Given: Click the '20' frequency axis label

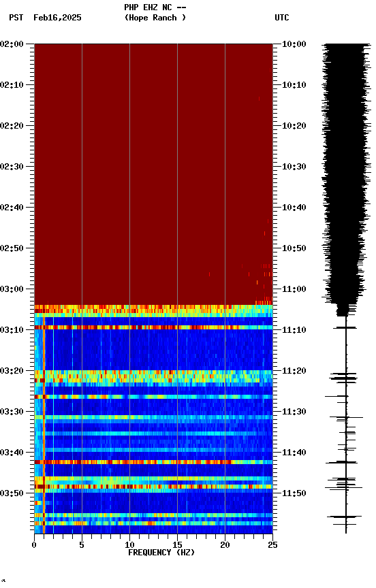Looking at the screenshot, I should point(225,545).
